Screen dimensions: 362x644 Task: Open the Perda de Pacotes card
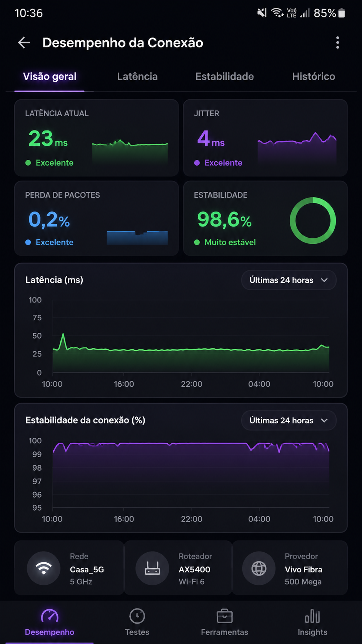click(x=97, y=218)
